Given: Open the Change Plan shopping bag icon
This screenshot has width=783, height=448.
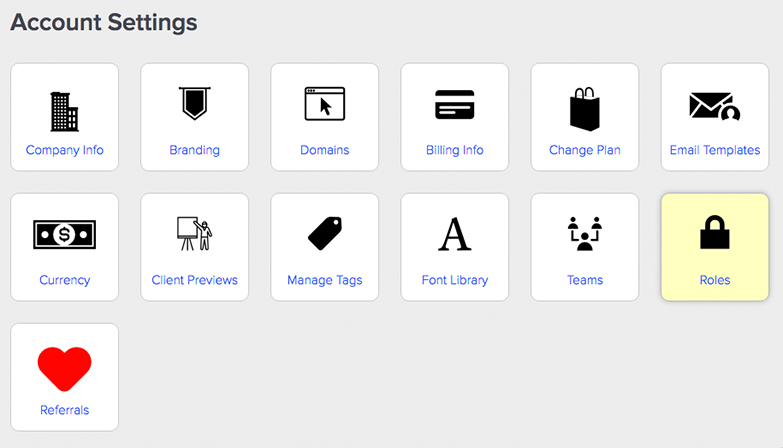Looking at the screenshot, I should click(x=585, y=109).
